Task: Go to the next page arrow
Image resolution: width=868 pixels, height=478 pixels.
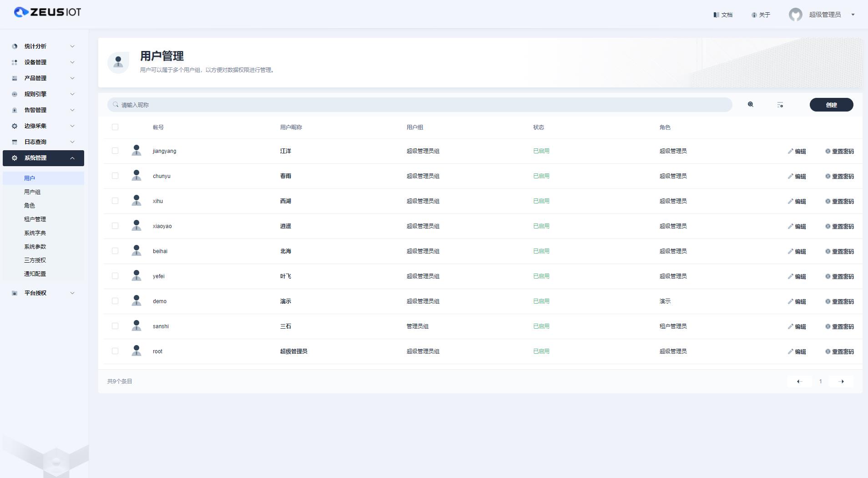Action: pyautogui.click(x=841, y=381)
